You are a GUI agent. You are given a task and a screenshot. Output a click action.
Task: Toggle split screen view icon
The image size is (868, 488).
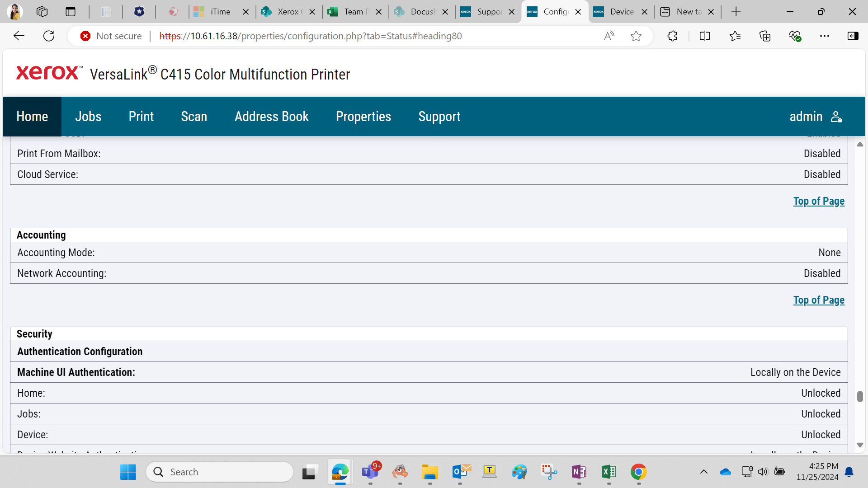tap(705, 36)
